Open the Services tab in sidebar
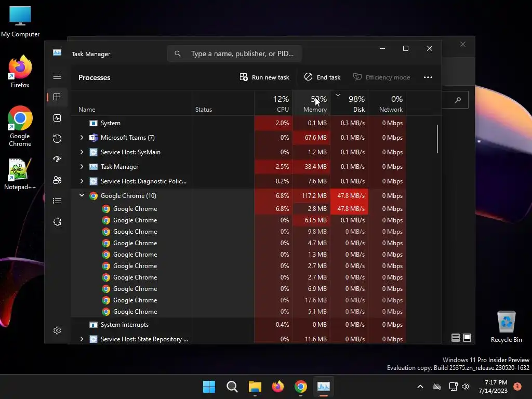This screenshot has width=532, height=399. coord(57,222)
